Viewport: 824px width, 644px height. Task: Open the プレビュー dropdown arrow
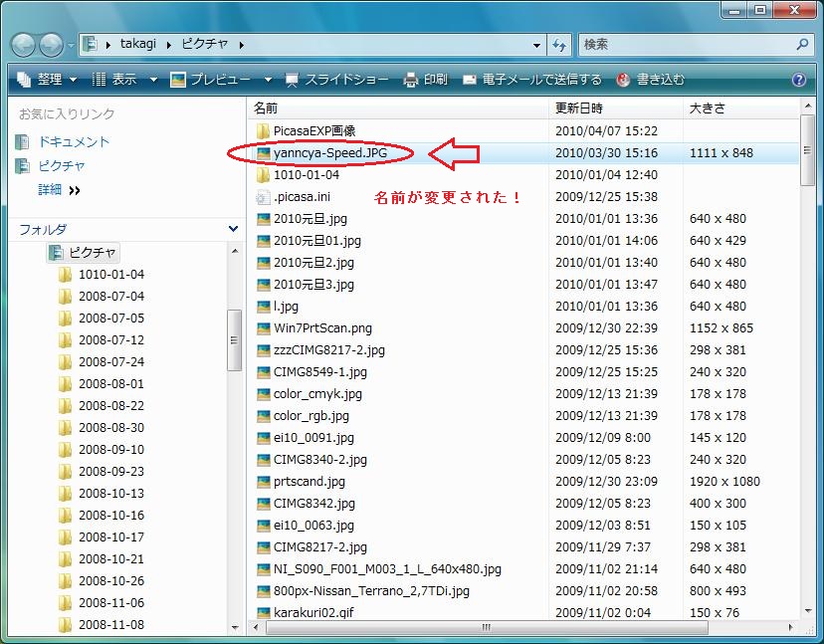click(268, 80)
